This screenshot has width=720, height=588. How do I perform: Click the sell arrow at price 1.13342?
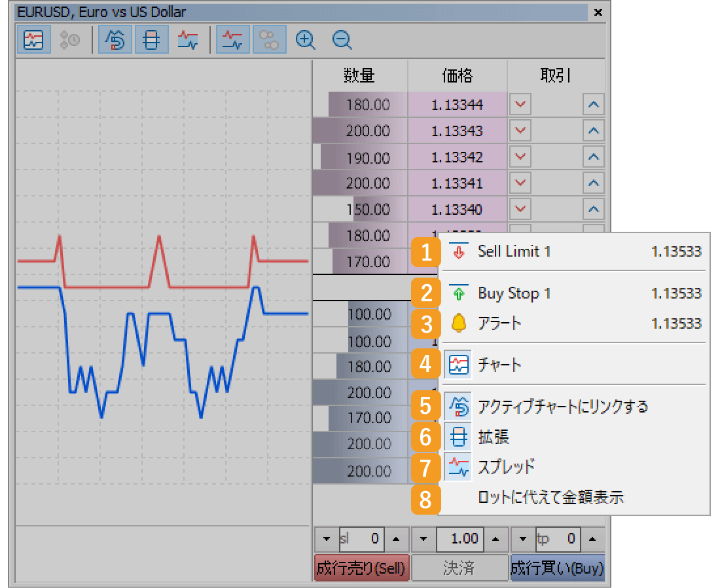click(x=520, y=156)
